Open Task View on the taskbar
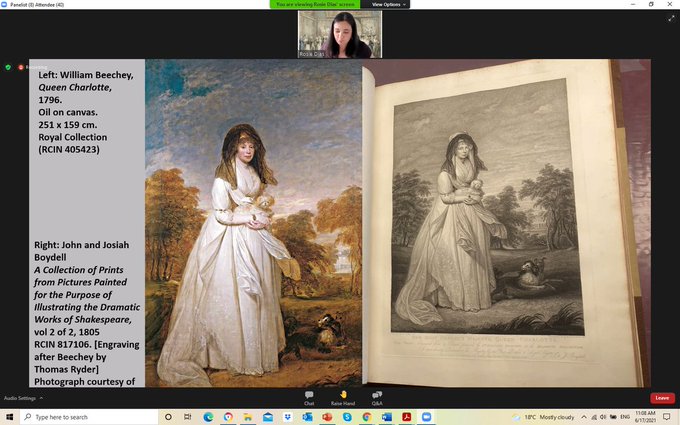 (x=187, y=417)
